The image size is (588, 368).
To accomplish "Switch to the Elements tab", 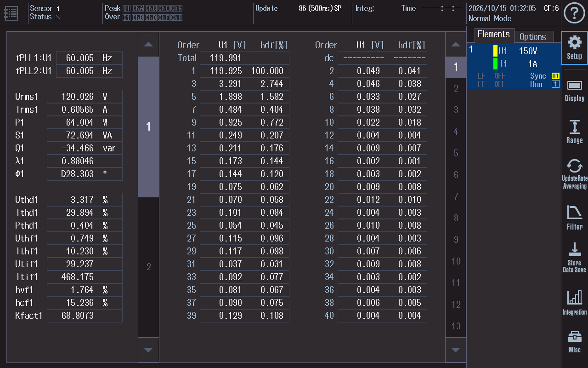I will pos(493,34).
